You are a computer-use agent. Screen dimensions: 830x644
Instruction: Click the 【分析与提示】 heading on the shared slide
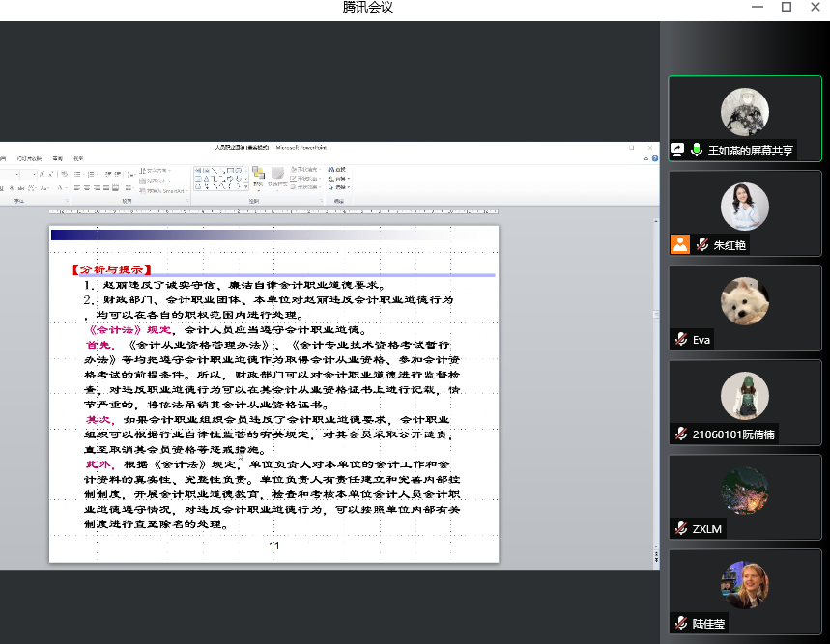(111, 269)
